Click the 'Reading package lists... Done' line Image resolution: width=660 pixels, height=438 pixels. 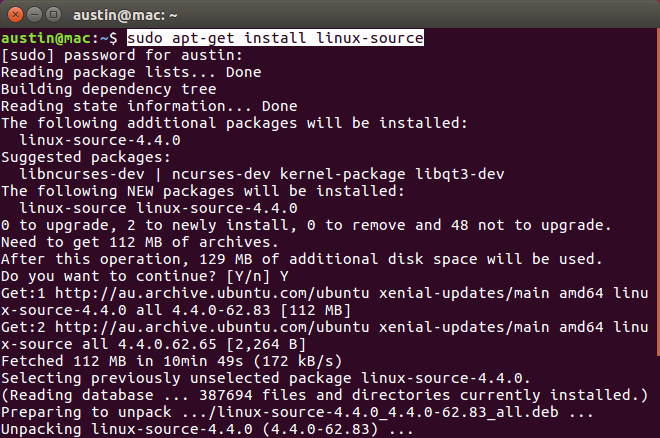tap(124, 72)
